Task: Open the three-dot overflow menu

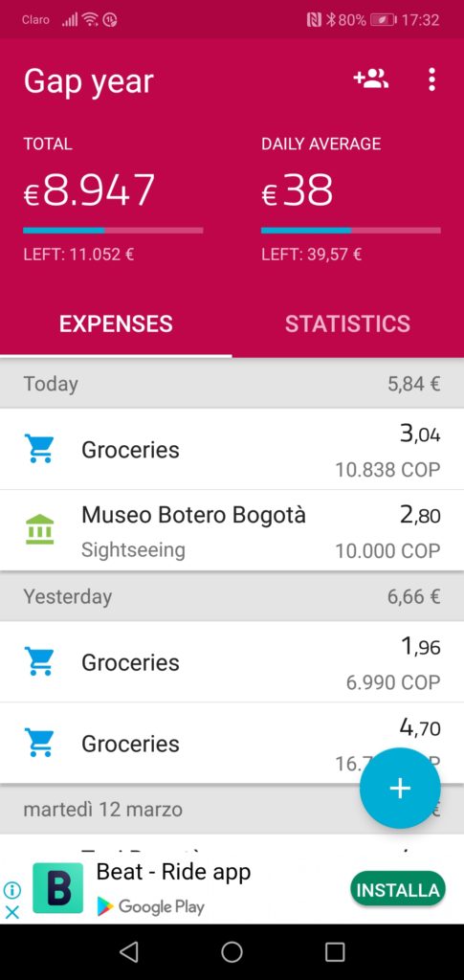Action: [431, 79]
